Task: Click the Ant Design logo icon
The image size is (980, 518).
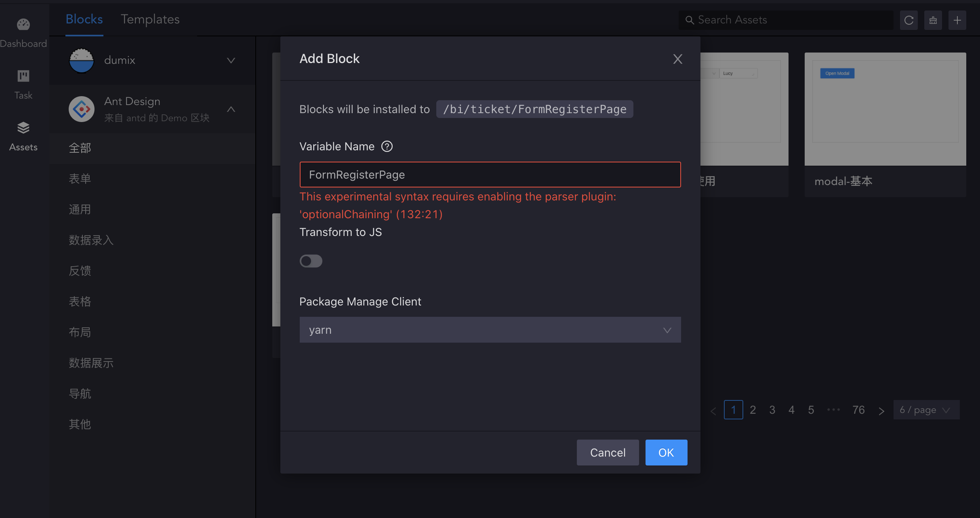Action: pos(82,109)
